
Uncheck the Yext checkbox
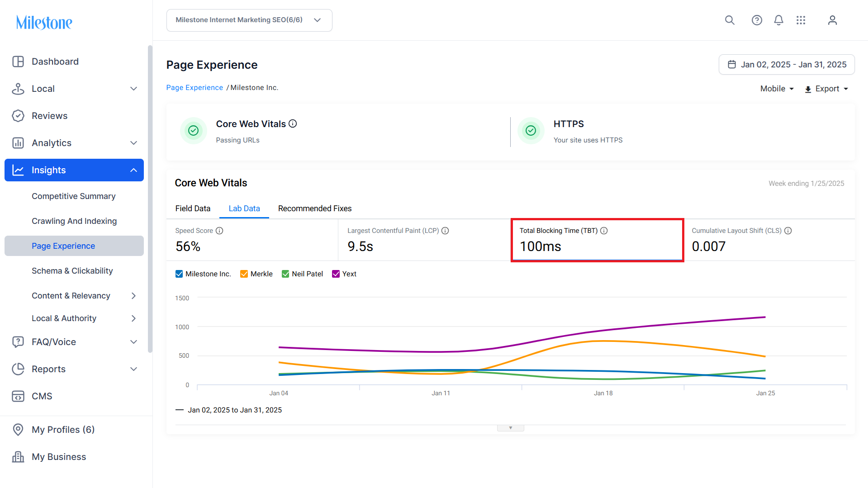336,274
